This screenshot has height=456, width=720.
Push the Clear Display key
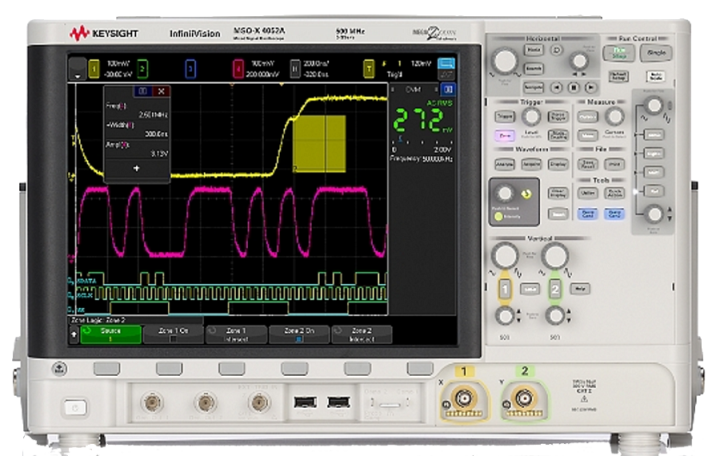558,193
